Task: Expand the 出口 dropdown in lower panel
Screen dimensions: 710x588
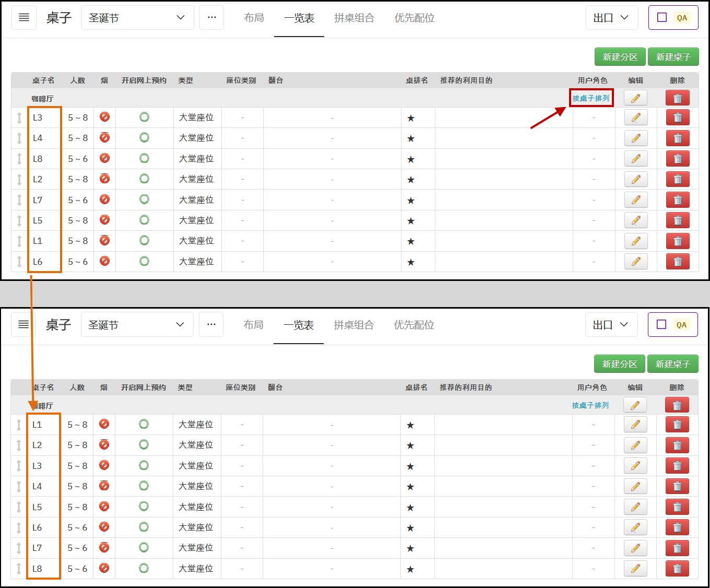Action: (611, 325)
